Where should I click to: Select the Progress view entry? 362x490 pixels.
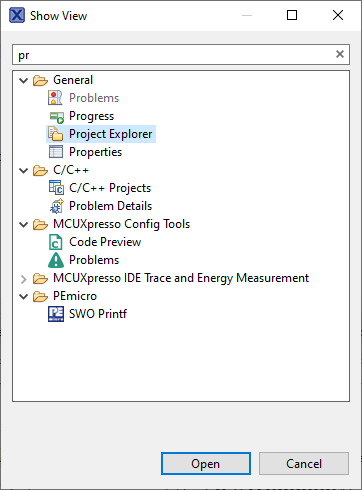point(91,116)
